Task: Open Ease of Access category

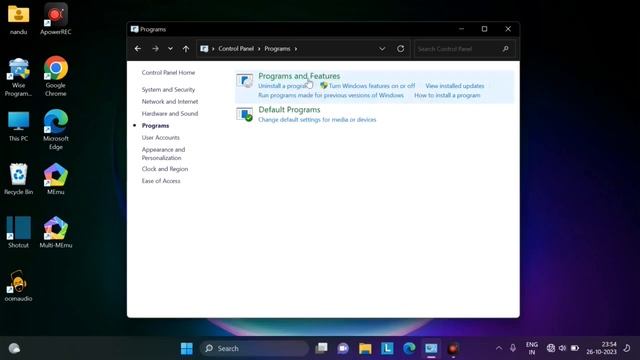Action: pos(161,181)
